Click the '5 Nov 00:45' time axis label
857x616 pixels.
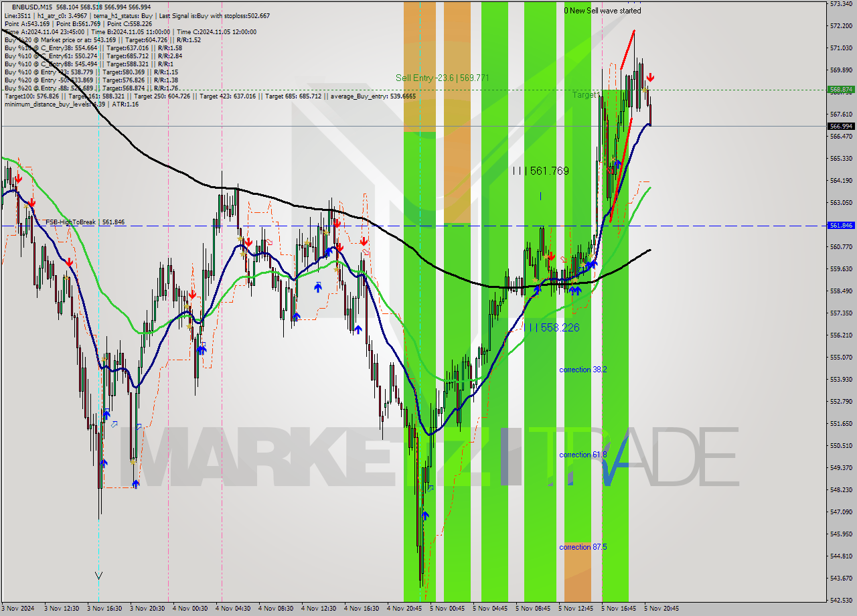[447, 609]
